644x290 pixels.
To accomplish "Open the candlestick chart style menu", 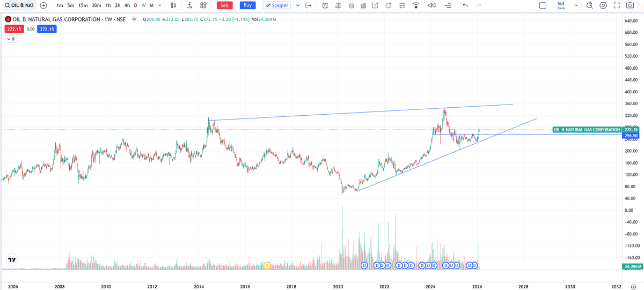I will [173, 5].
